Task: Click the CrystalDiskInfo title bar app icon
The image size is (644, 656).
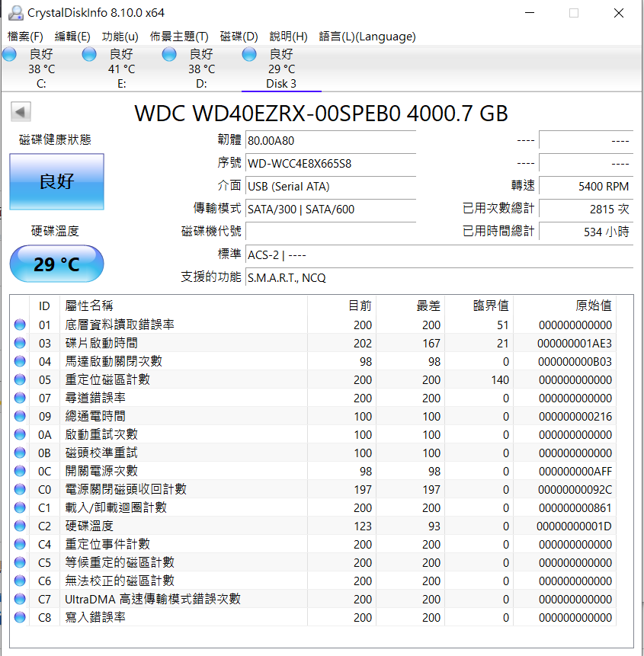Action: (x=14, y=13)
